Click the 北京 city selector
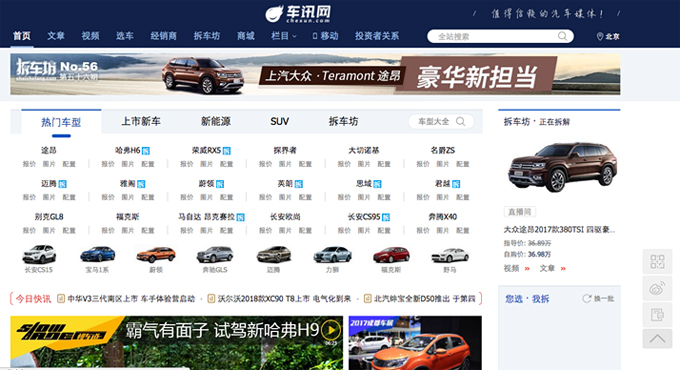The height and width of the screenshot is (370, 680). (612, 37)
